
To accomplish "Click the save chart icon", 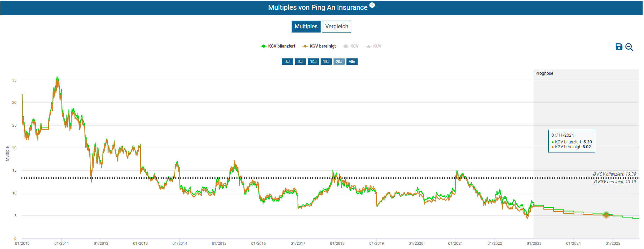I will pyautogui.click(x=619, y=47).
